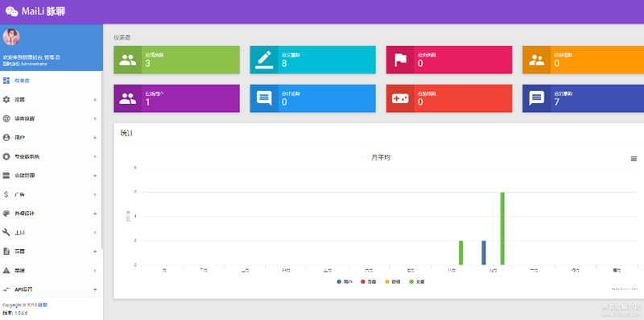Expand the Settings menu plus sign

click(x=95, y=99)
